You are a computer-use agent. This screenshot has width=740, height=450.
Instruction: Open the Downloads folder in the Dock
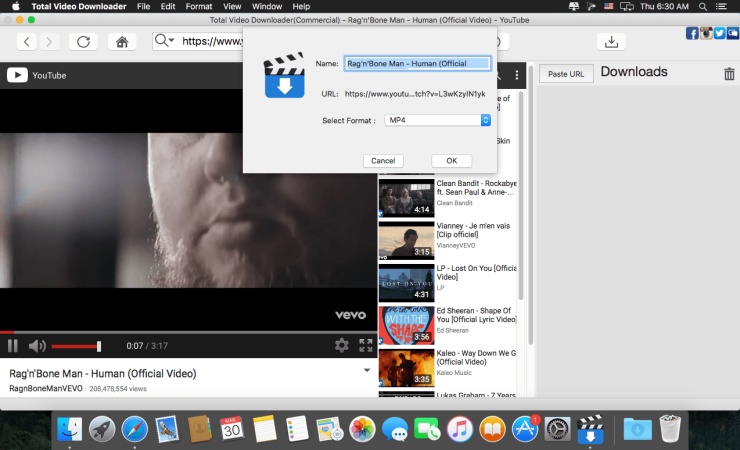(638, 430)
